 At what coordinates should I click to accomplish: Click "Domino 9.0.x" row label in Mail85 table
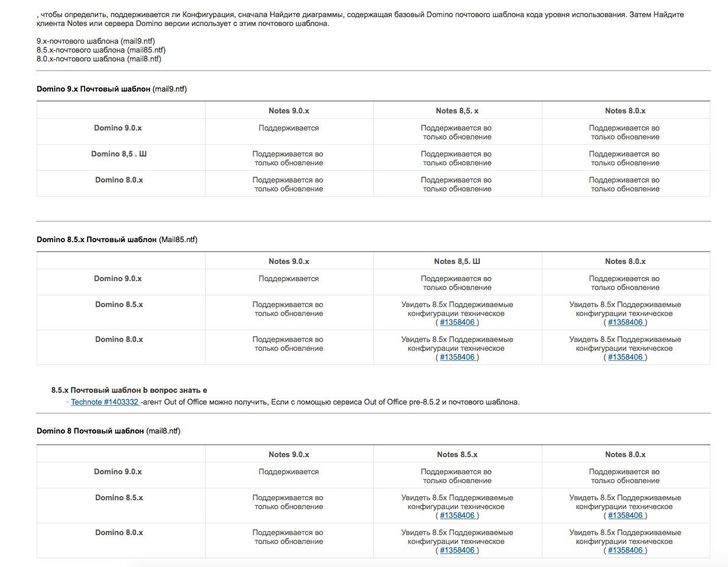click(x=118, y=279)
